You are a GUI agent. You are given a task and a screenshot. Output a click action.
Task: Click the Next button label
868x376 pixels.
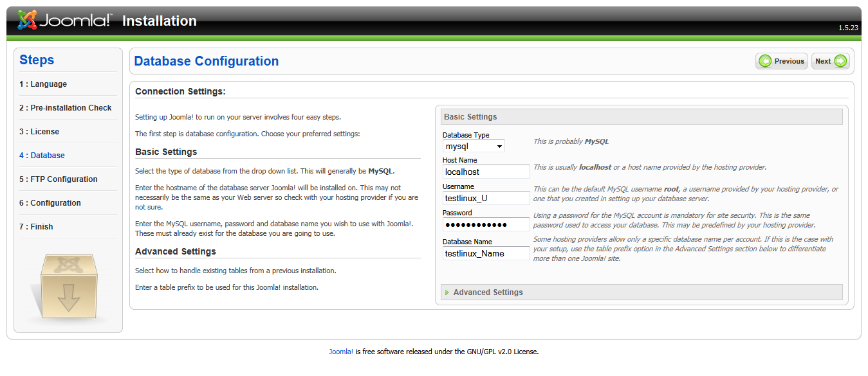pyautogui.click(x=823, y=61)
